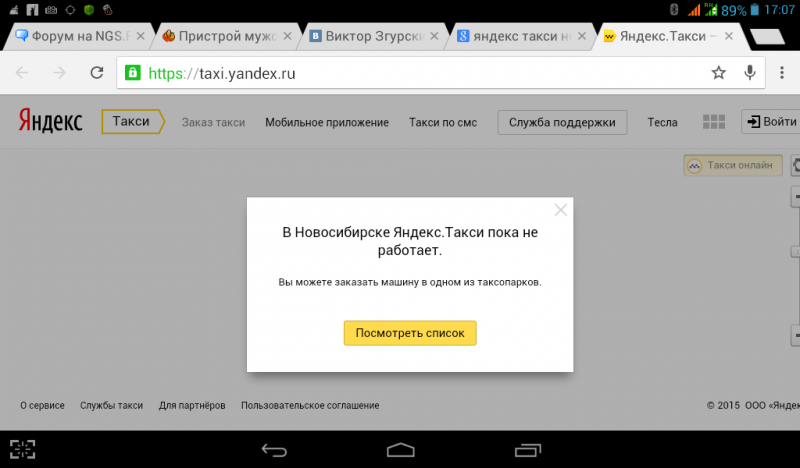Image resolution: width=800 pixels, height=468 pixels.
Task: Tap the green secure padlock icon
Action: pos(133,72)
